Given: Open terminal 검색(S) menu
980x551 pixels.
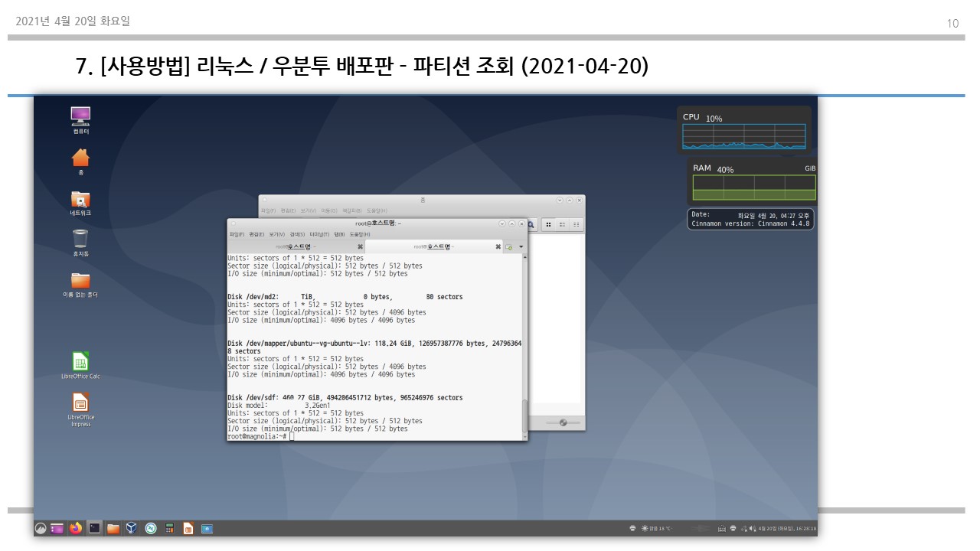Looking at the screenshot, I should (297, 234).
